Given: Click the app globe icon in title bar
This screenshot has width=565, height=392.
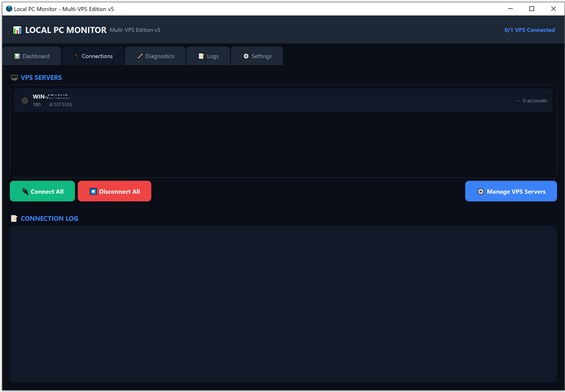Looking at the screenshot, I should click(x=9, y=9).
